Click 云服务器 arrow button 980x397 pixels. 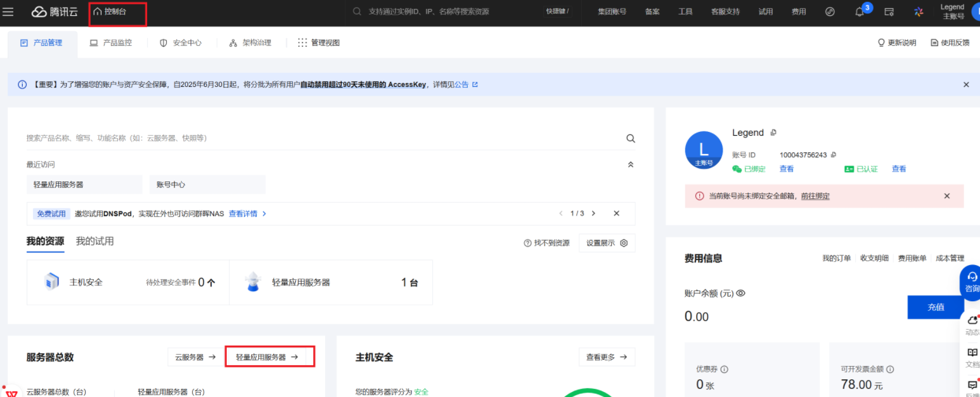[195, 357]
